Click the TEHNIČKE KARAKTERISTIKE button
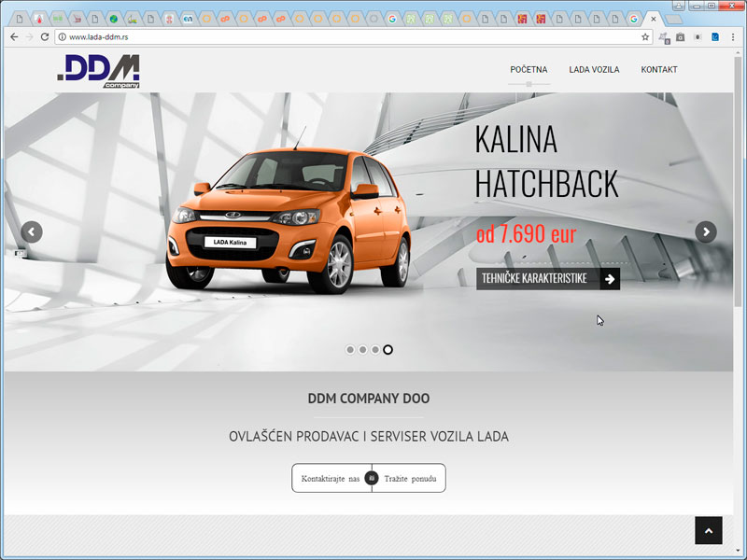The width and height of the screenshot is (747, 560). 547,278
